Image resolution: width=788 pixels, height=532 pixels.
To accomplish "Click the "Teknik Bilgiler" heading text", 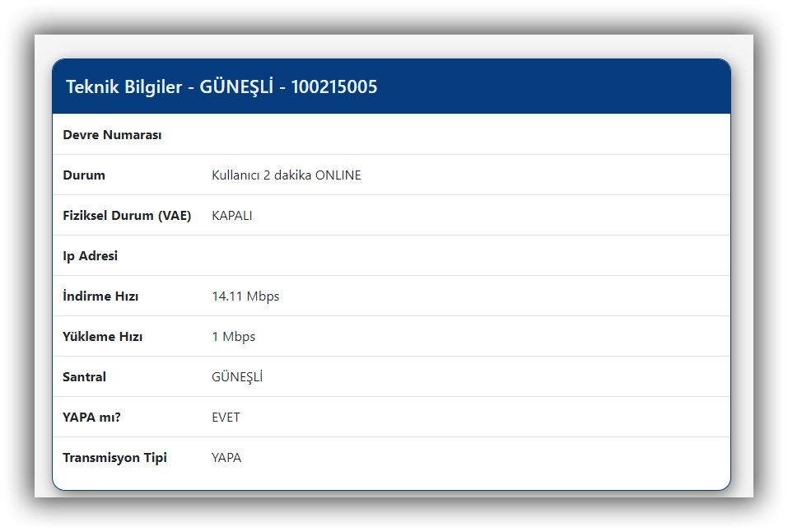I will pyautogui.click(x=124, y=86).
